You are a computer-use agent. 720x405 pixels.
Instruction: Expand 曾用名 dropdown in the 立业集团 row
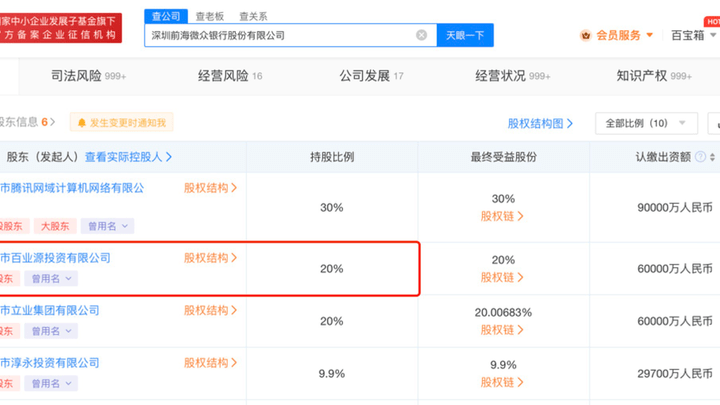click(51, 331)
